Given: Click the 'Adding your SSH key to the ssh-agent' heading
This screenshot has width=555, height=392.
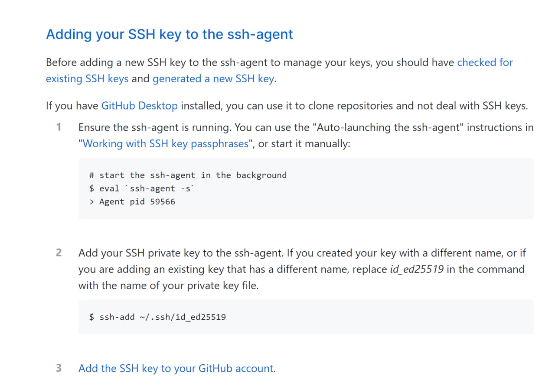Looking at the screenshot, I should [170, 34].
